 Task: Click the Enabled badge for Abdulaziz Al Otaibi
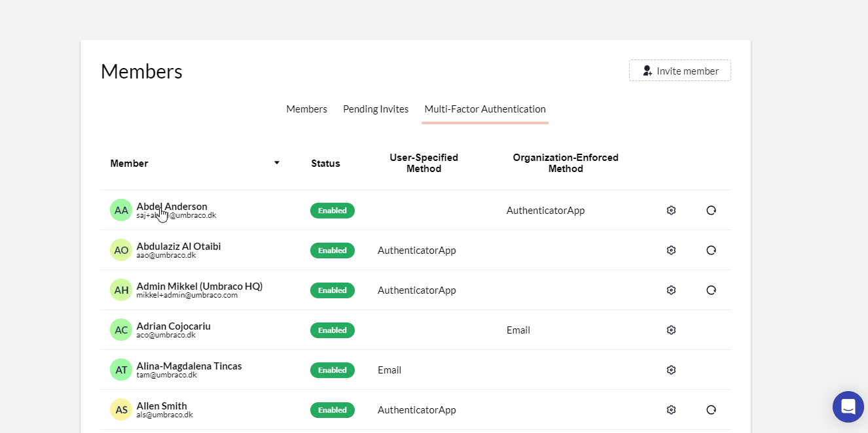[x=333, y=251]
